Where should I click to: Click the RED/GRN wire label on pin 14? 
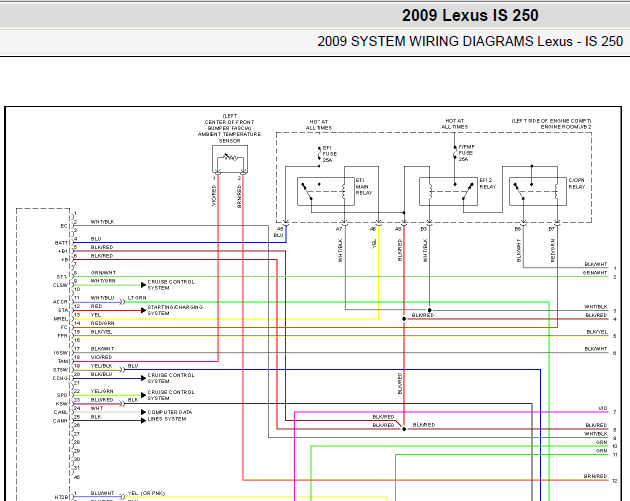(x=102, y=323)
